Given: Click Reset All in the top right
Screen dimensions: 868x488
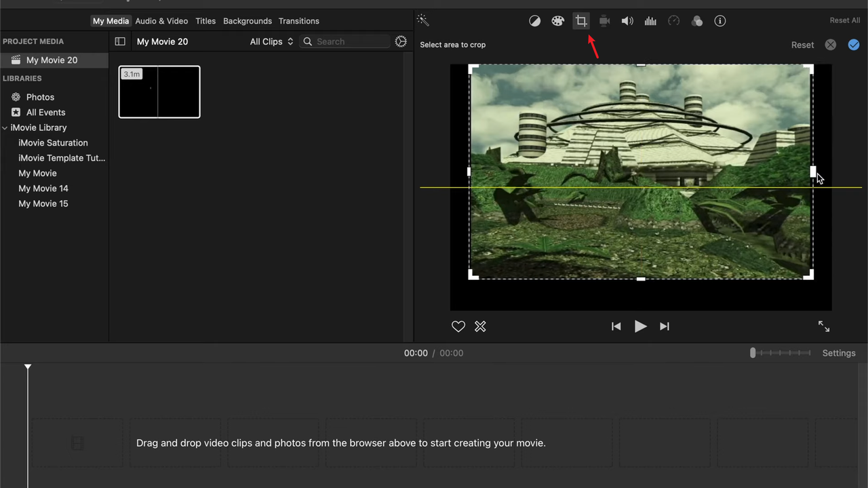Looking at the screenshot, I should pyautogui.click(x=844, y=20).
